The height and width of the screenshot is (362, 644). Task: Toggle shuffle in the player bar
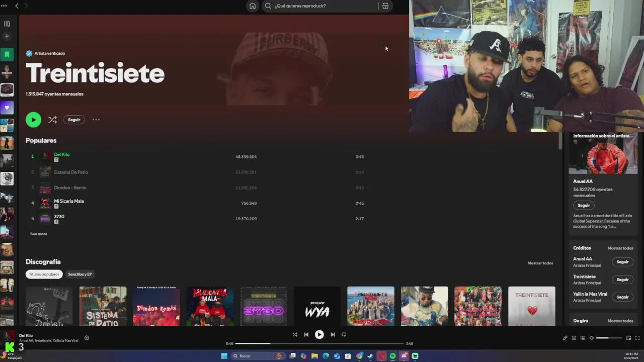295,334
